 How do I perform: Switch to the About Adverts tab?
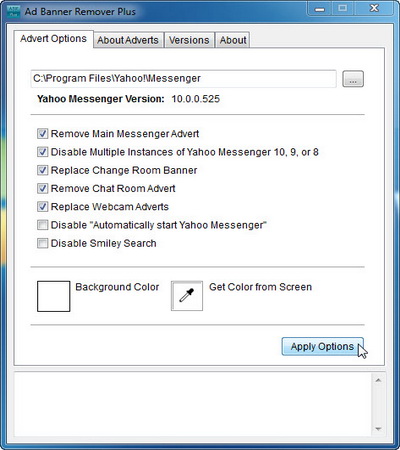[x=128, y=40]
